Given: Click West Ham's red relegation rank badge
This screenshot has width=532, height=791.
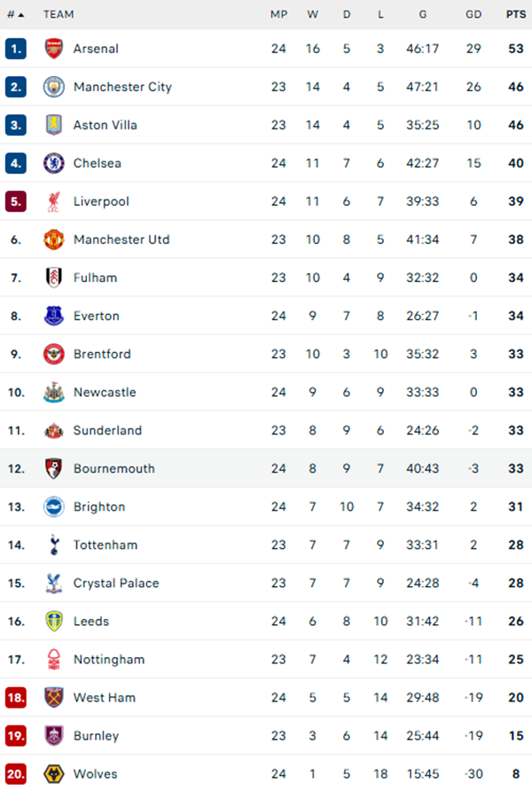Looking at the screenshot, I should (x=17, y=697).
